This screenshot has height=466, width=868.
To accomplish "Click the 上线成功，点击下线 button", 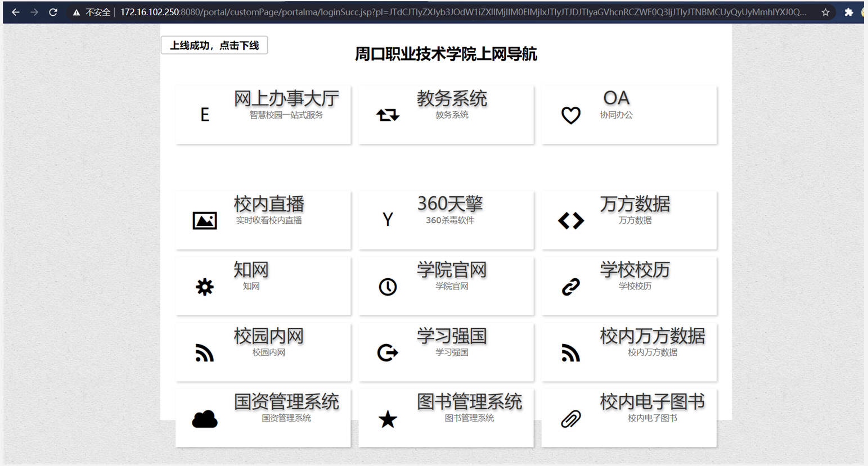I will point(214,46).
